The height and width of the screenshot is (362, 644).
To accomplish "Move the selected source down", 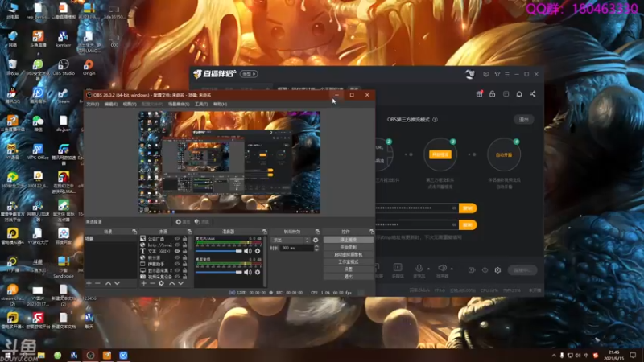I will (x=180, y=283).
